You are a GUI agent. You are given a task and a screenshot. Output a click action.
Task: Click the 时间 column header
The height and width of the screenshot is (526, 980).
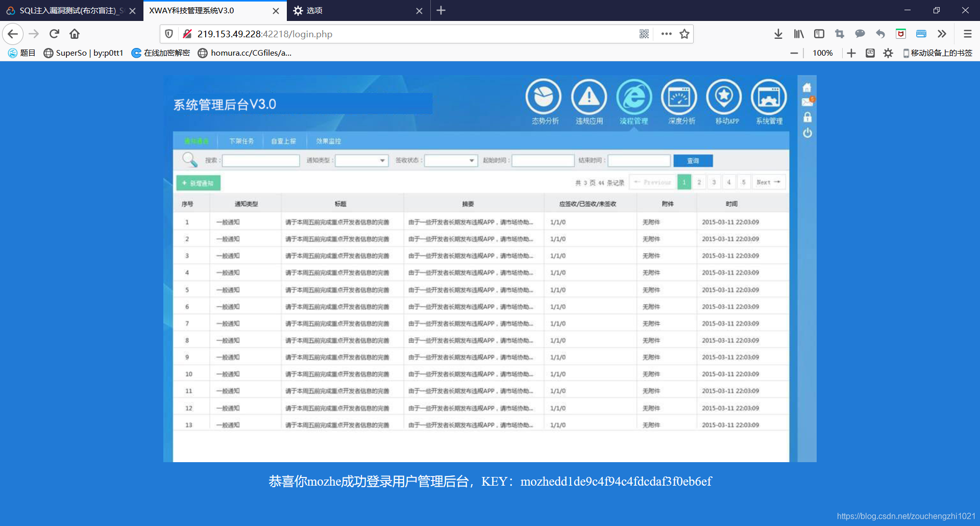tap(731, 204)
